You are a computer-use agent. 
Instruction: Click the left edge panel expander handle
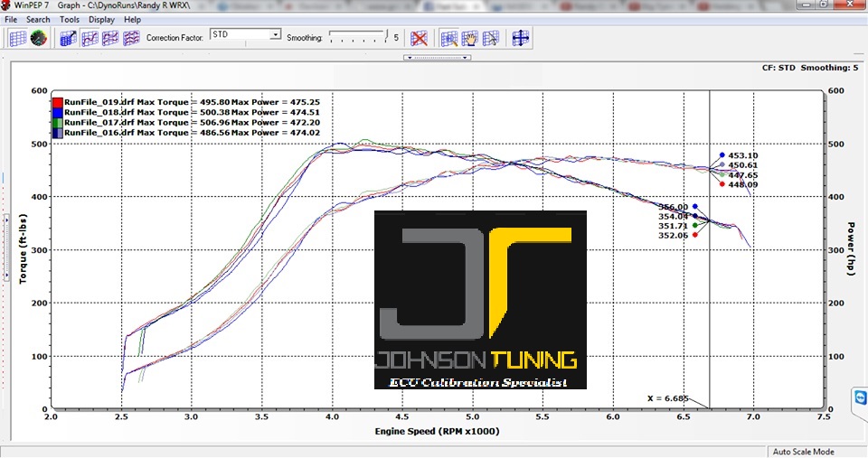(6, 248)
